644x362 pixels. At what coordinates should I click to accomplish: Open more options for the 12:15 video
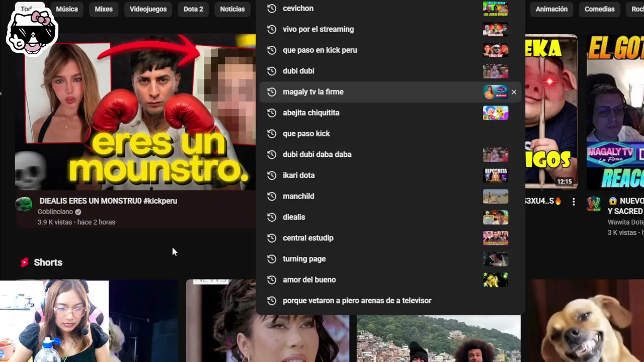pyautogui.click(x=573, y=202)
